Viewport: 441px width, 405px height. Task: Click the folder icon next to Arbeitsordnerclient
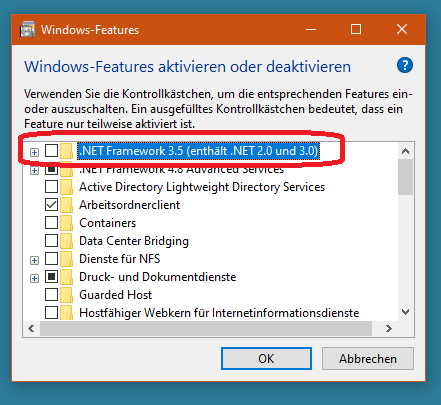click(67, 205)
